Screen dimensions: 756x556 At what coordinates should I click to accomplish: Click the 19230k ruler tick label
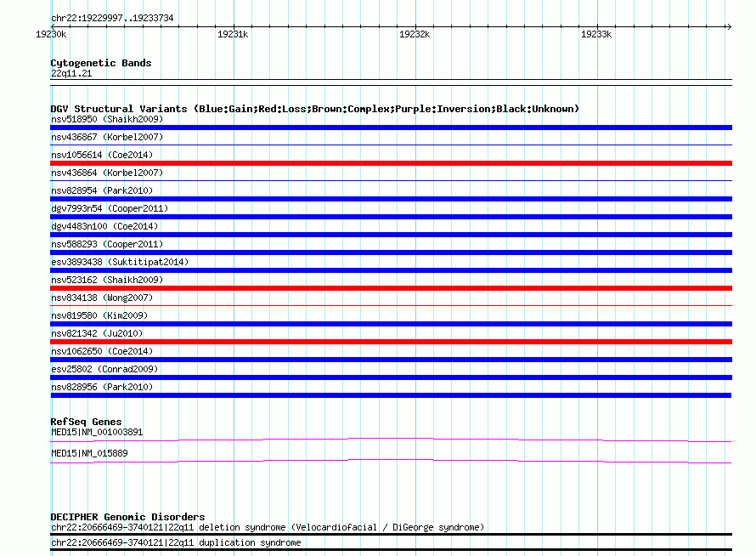click(x=51, y=34)
